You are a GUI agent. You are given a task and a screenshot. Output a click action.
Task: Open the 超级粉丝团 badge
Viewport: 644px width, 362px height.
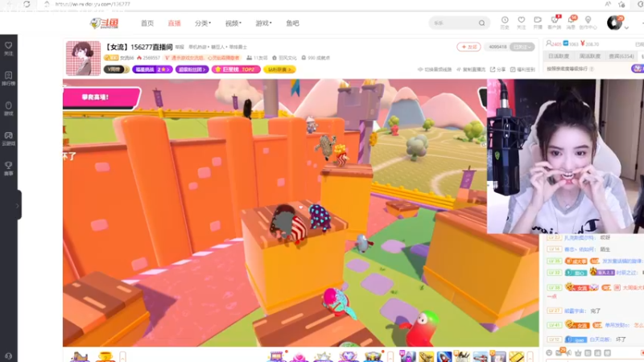[192, 69]
